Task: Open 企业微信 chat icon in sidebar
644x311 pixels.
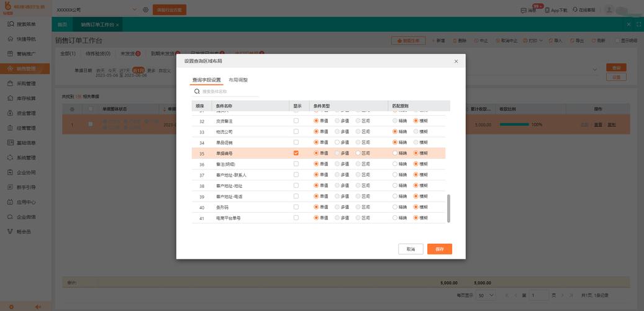Action: [x=11, y=217]
